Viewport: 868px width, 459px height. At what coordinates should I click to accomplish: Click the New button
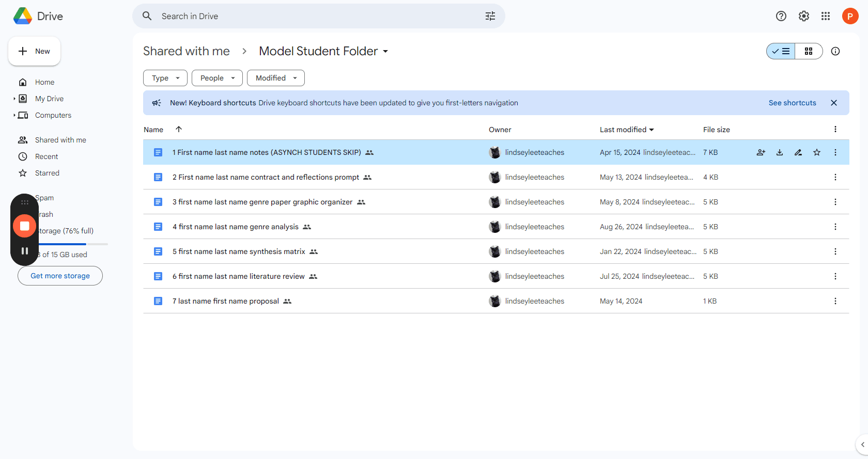(x=34, y=51)
